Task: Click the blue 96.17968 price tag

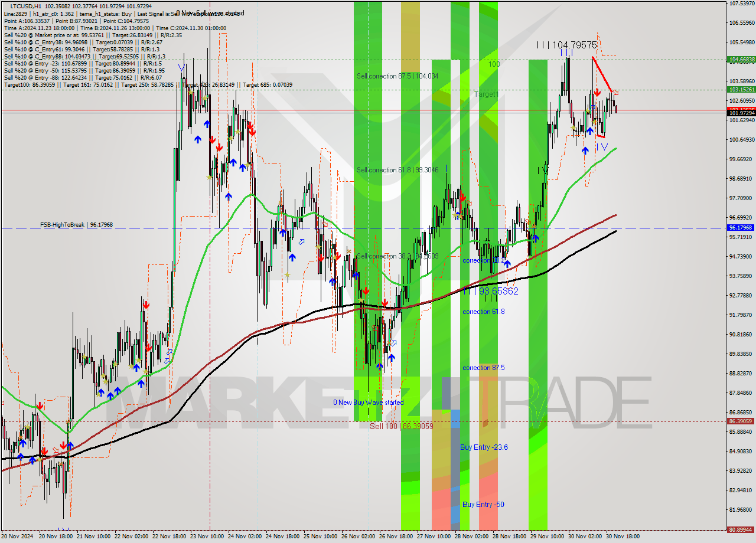Action: [741, 227]
